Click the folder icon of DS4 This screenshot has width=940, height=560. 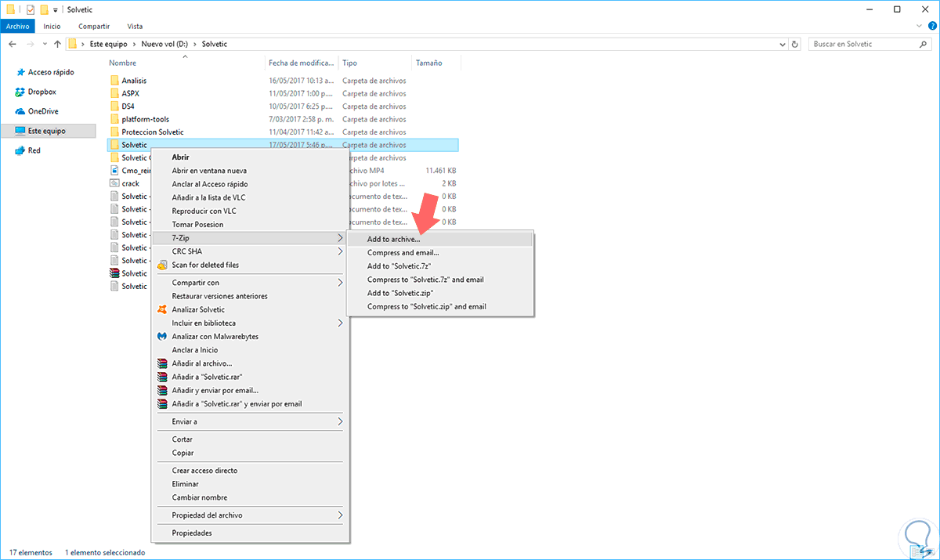tap(114, 106)
